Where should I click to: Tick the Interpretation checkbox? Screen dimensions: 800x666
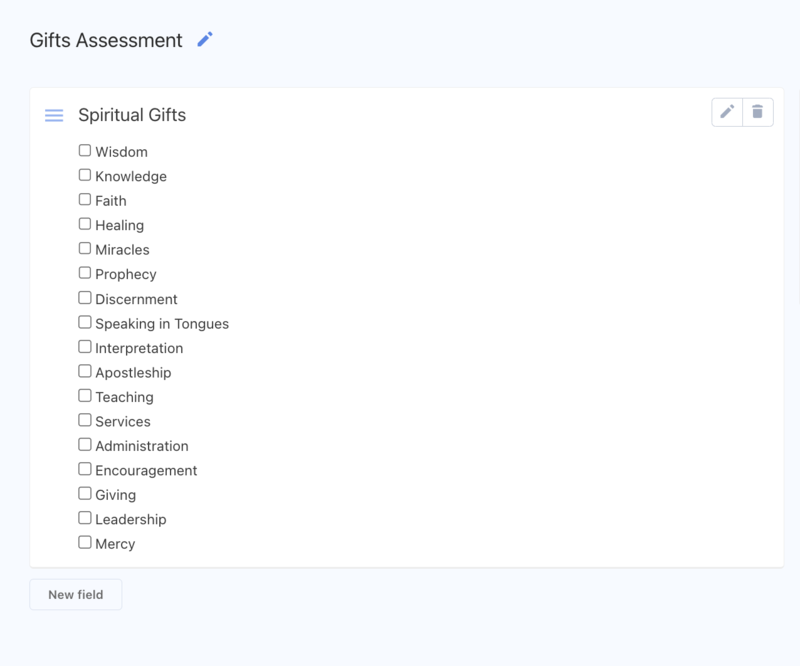click(85, 346)
